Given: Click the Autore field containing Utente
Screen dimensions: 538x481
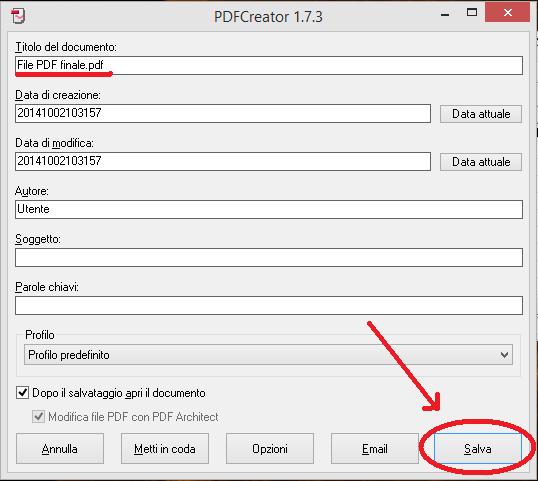Looking at the screenshot, I should 269,209.
